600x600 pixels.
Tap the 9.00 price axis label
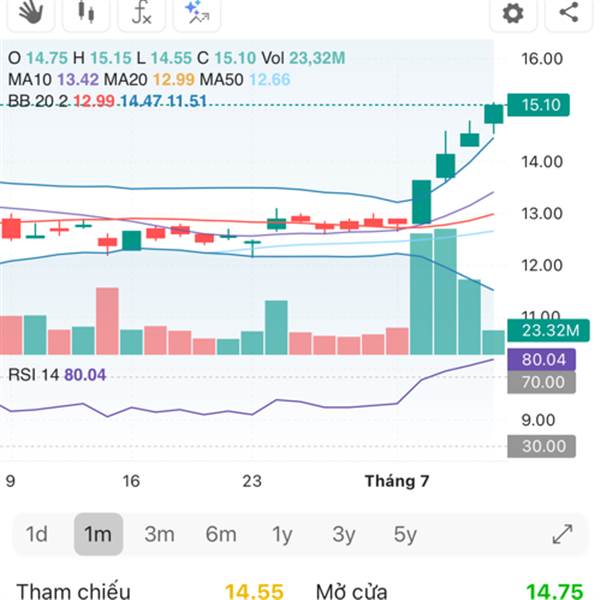538,420
